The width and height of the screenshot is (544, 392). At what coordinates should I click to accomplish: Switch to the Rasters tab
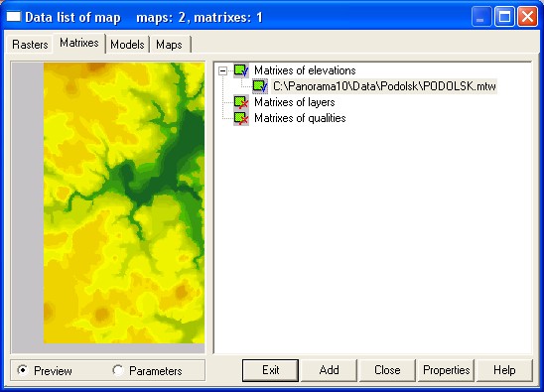click(x=30, y=45)
